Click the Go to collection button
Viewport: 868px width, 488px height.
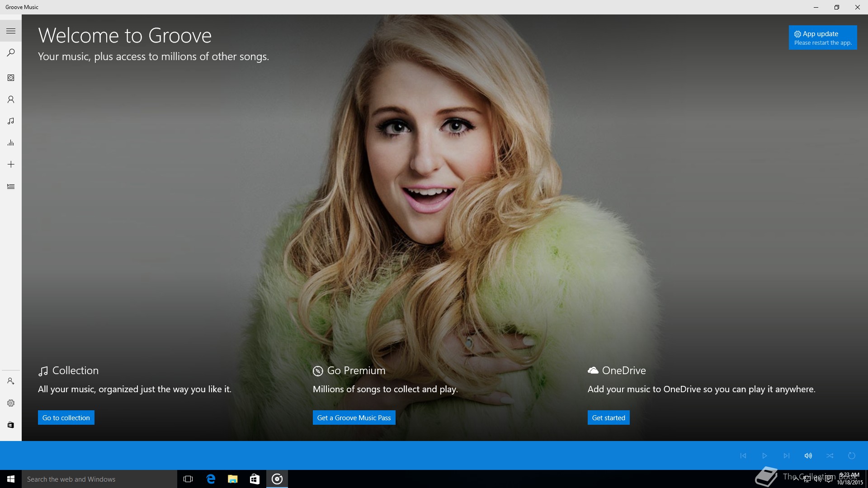66,418
